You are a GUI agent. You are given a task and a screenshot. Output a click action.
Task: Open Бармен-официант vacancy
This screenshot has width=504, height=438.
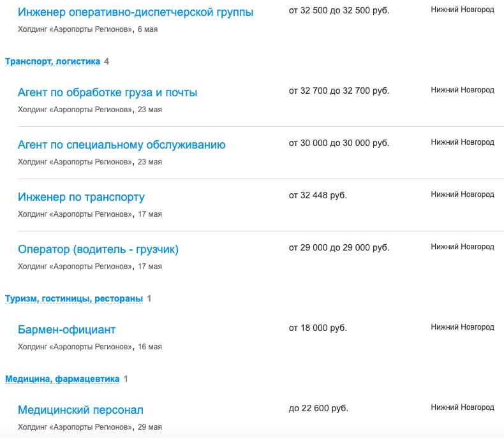(66, 330)
